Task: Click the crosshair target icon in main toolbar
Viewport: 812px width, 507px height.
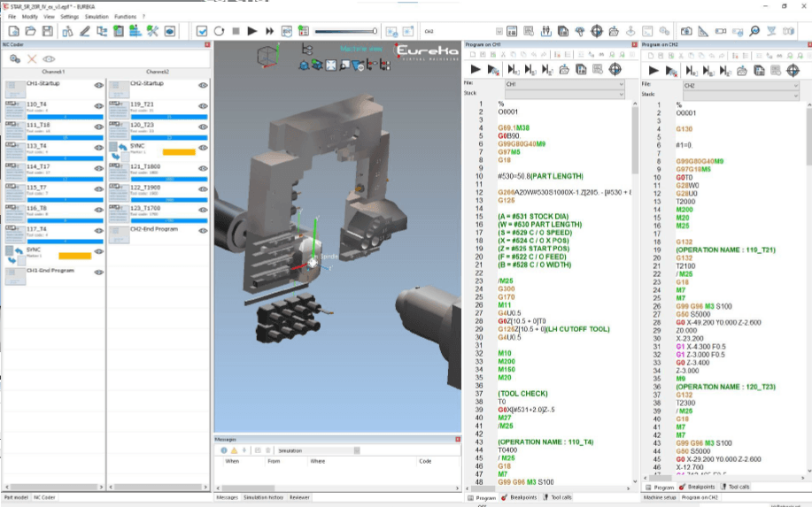Action: coord(597,31)
